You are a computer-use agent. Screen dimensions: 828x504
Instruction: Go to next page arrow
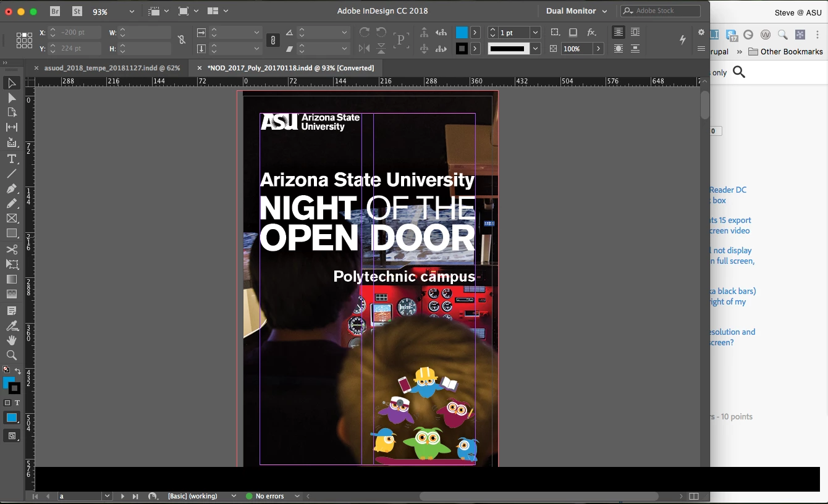[x=122, y=496]
